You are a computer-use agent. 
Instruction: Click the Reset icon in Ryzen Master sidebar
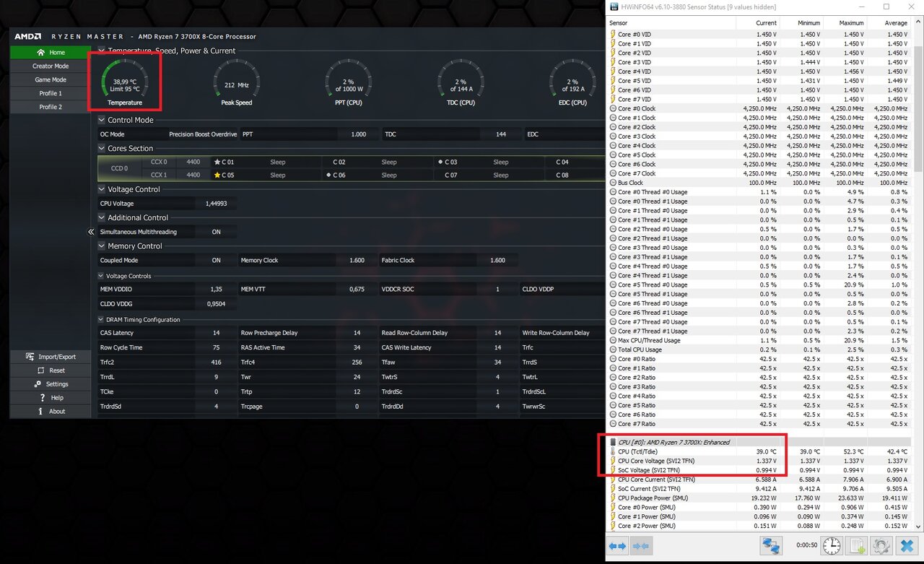pyautogui.click(x=40, y=370)
